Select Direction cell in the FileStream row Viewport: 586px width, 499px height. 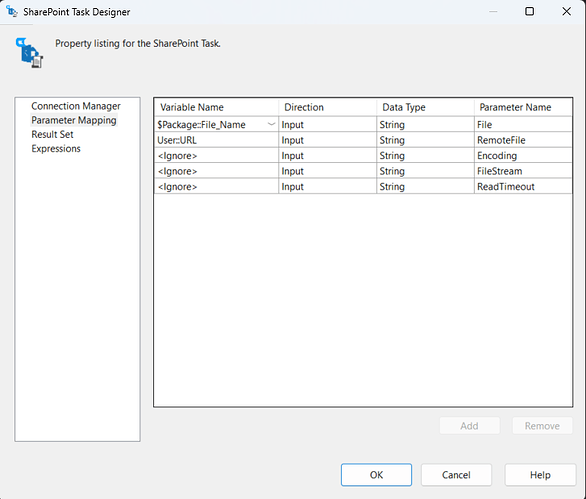(327, 171)
